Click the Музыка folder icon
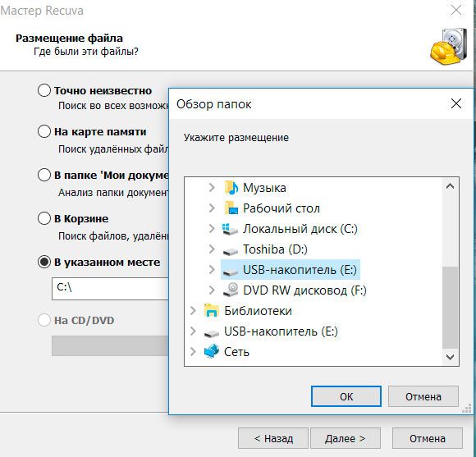This screenshot has height=457, width=476. (x=231, y=188)
